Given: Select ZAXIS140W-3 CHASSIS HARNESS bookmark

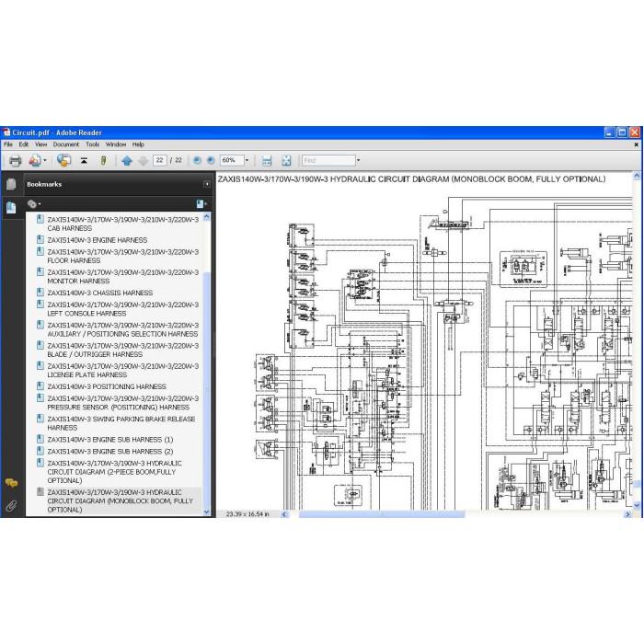Looking at the screenshot, I should (x=99, y=293).
